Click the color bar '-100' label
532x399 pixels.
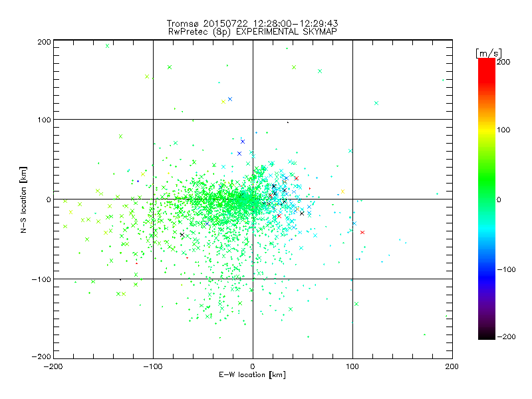pyautogui.click(x=506, y=269)
